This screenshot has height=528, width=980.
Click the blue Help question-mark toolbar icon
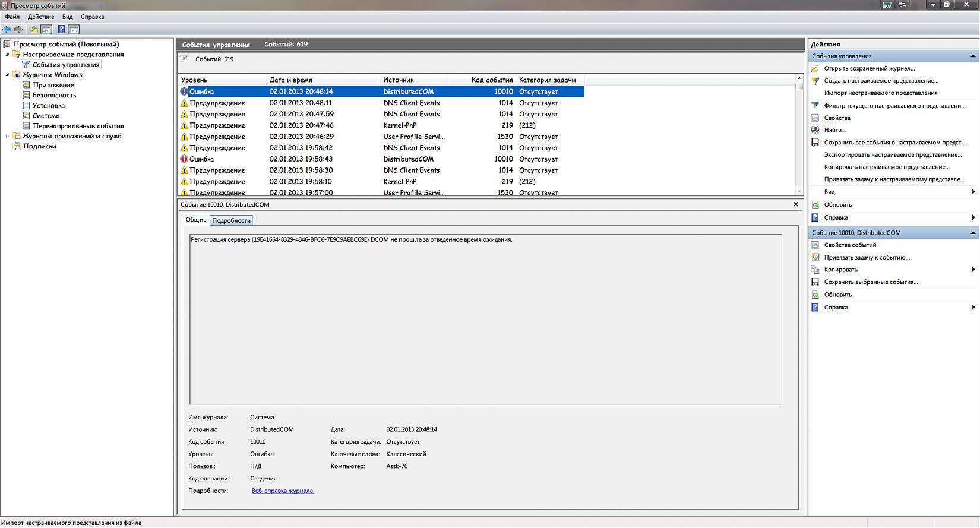click(61, 29)
